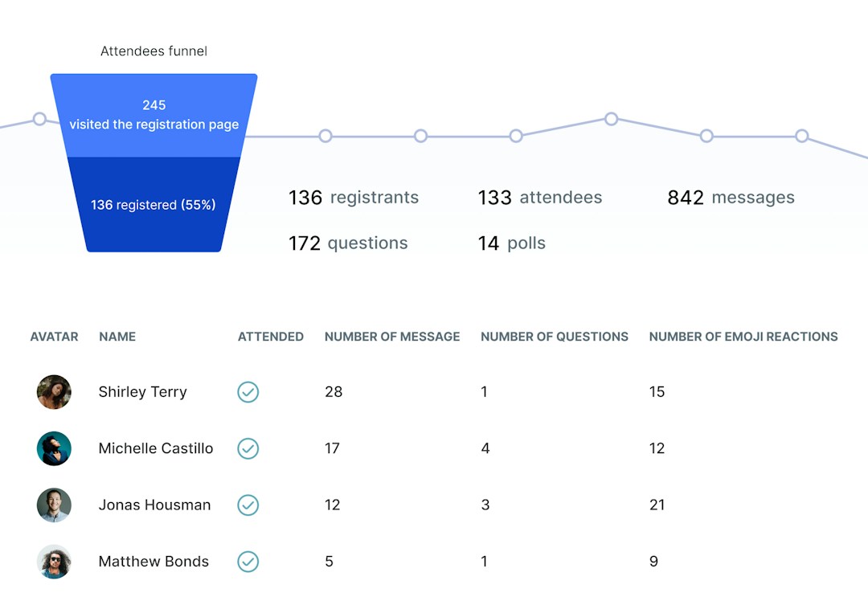Image resolution: width=868 pixels, height=605 pixels.
Task: Select the name Shirley Terry
Action: tap(143, 392)
